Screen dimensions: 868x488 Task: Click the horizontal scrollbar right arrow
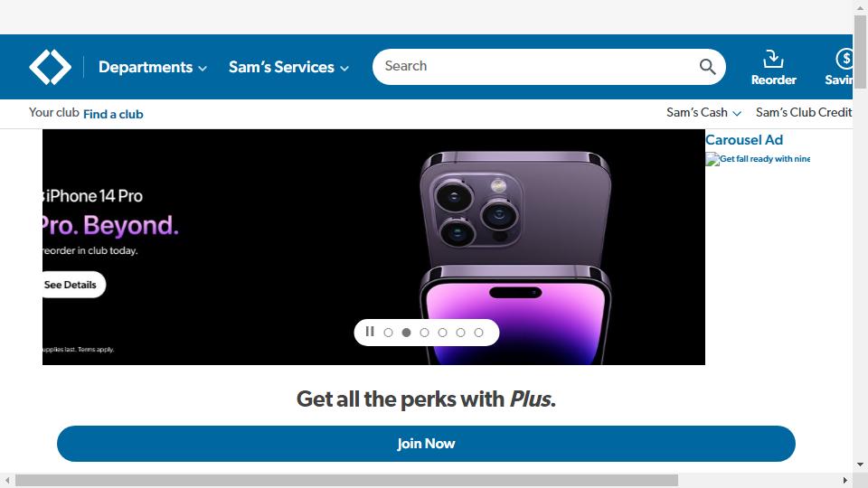click(845, 480)
